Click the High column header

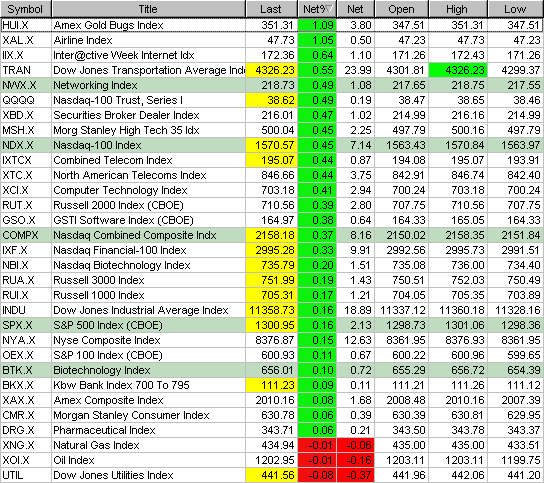458,9
